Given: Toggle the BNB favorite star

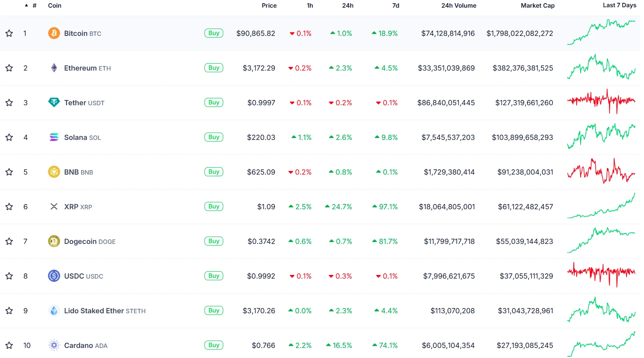Looking at the screenshot, I should (x=9, y=172).
